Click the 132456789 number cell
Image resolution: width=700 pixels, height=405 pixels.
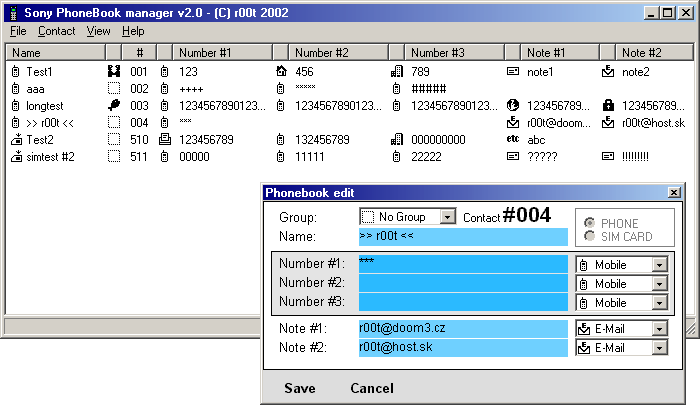[x=322, y=140]
